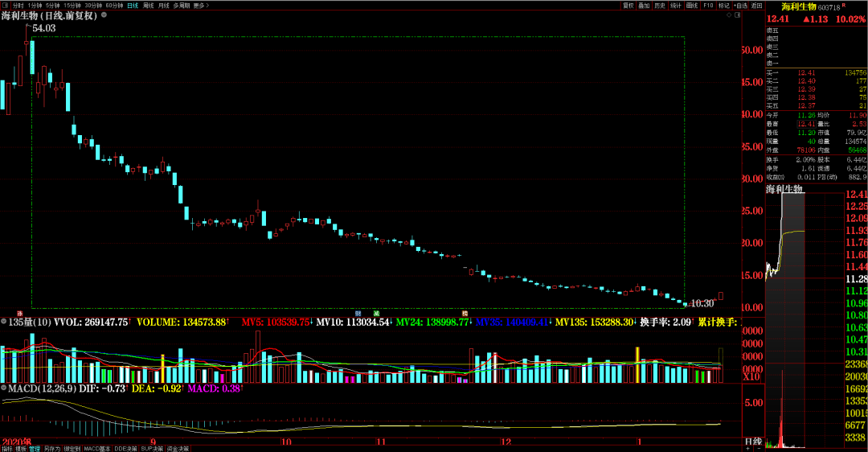Select the SUP决策 template
868x452 pixels.
click(152, 449)
